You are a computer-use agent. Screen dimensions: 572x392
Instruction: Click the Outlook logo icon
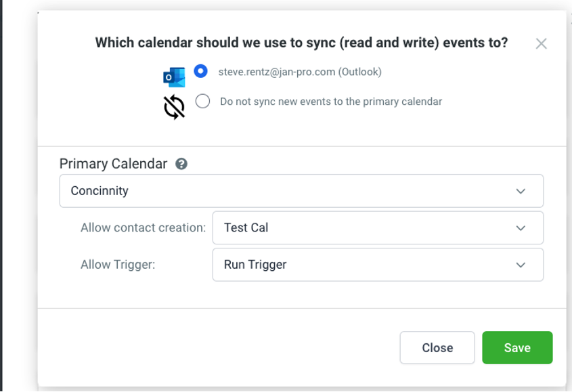(174, 77)
